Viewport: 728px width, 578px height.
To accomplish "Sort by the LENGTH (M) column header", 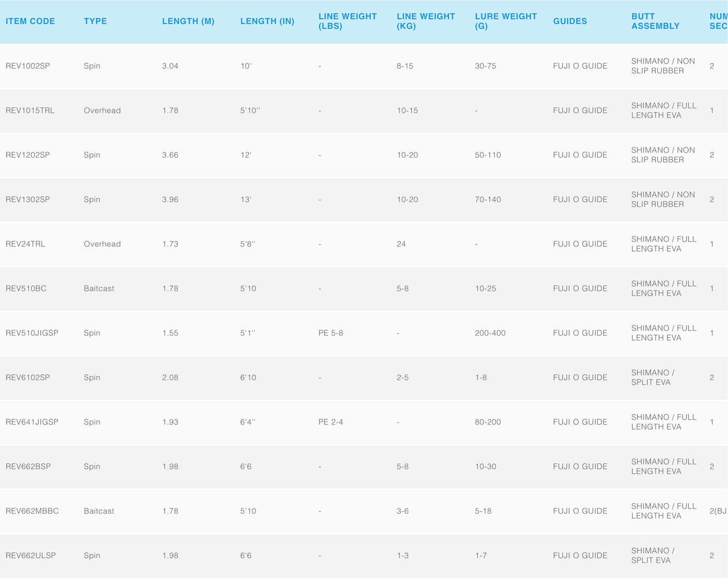I will pos(188,21).
